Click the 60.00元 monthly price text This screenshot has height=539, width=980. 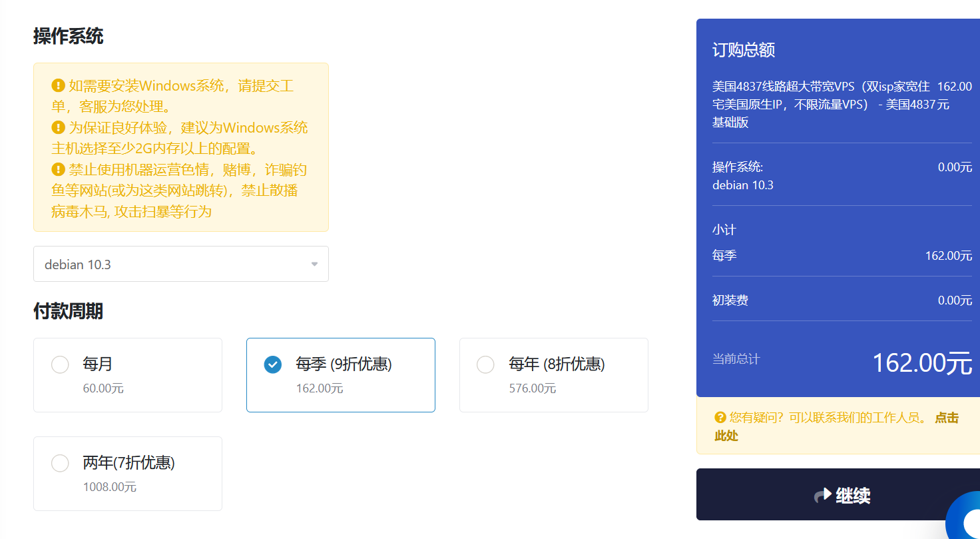103,388
